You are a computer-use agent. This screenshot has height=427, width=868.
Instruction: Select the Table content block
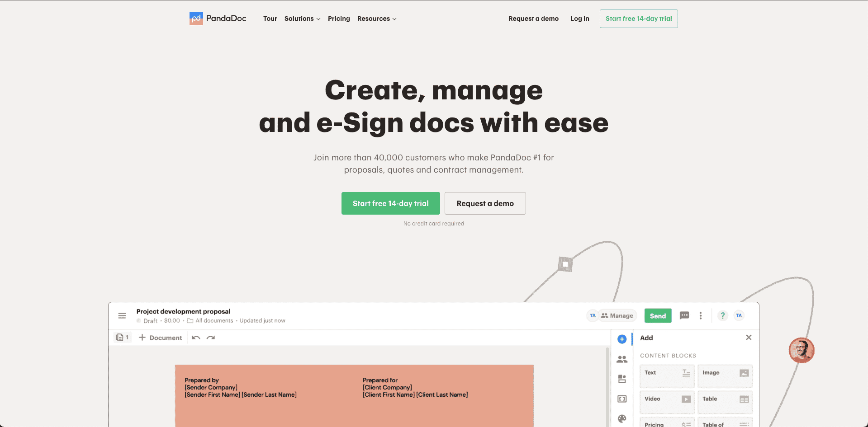click(x=725, y=402)
